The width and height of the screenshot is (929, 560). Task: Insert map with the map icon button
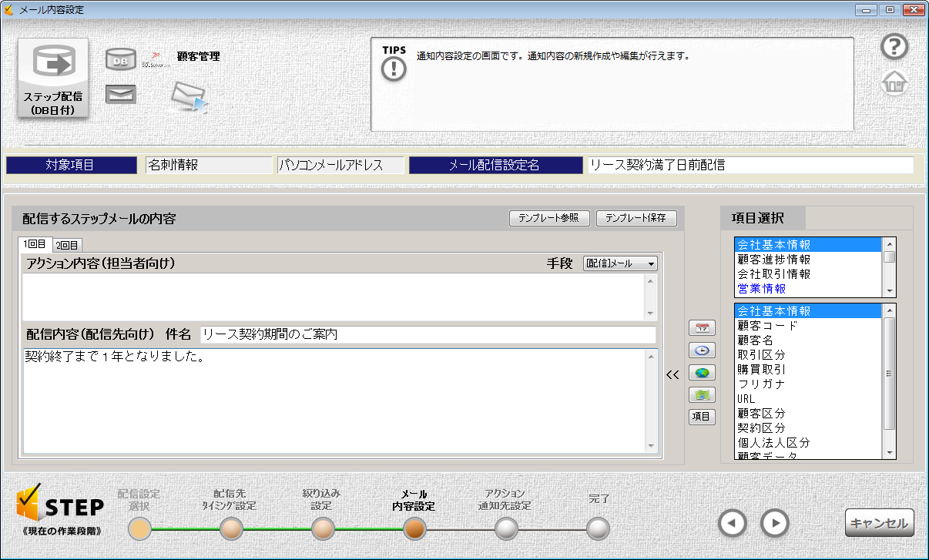point(702,395)
